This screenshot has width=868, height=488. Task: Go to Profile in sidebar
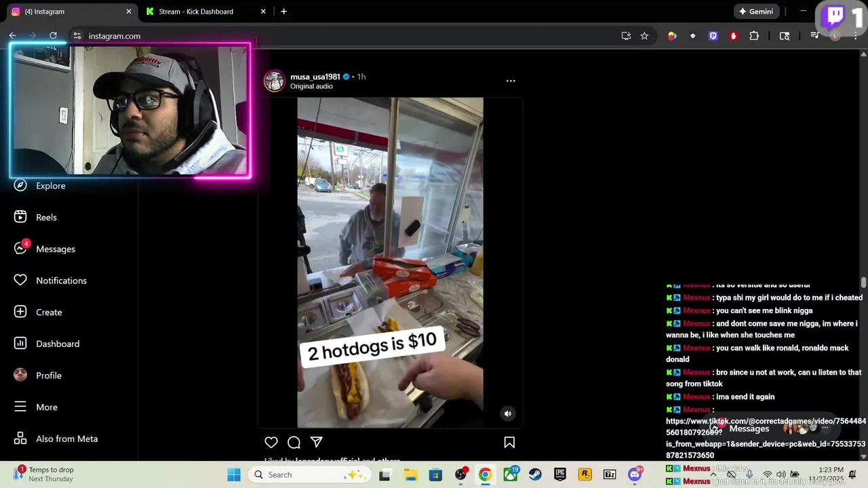coord(39,375)
